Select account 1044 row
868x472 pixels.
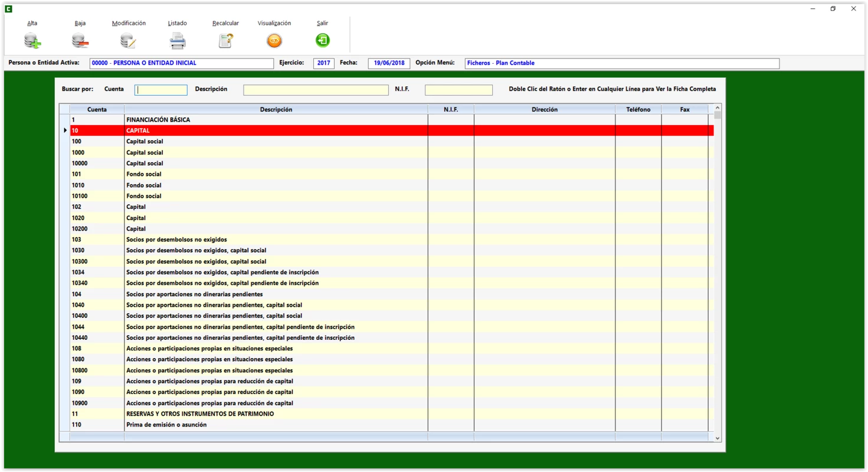(x=391, y=327)
